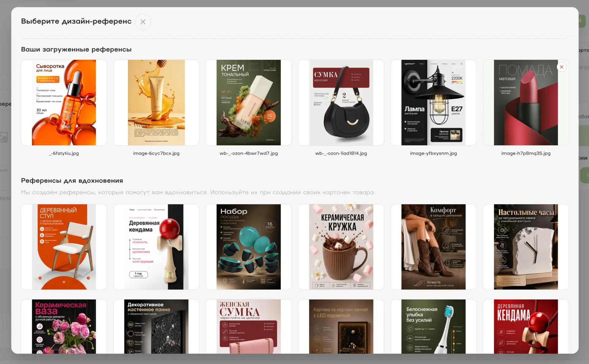Pick the Сумка женская black bag reference

point(341,102)
